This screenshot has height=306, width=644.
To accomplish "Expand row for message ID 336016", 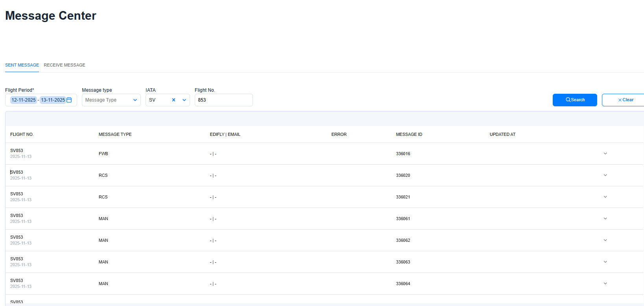I will (605, 154).
